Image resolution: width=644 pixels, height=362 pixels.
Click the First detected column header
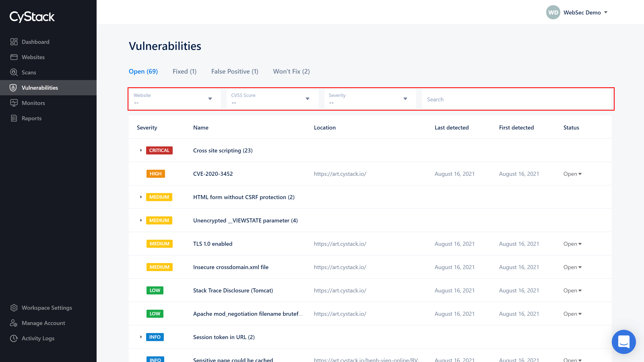click(516, 128)
